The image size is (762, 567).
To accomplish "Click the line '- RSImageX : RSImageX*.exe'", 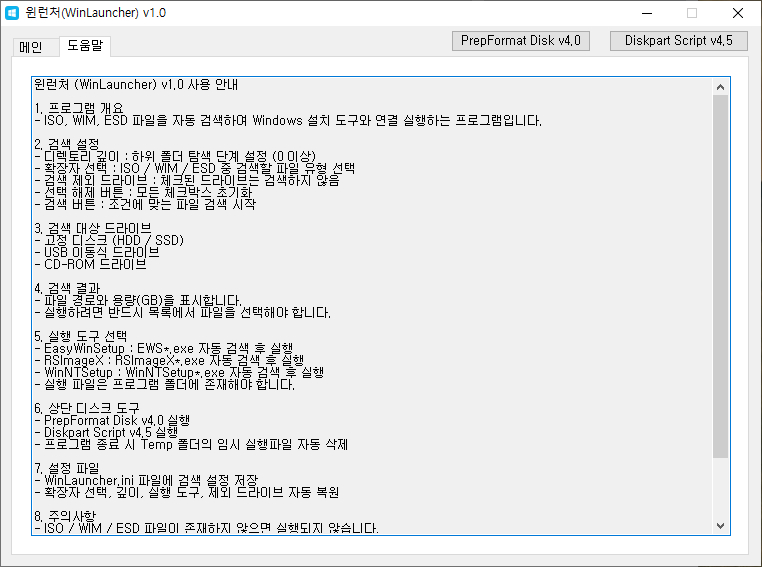I will click(x=169, y=361).
